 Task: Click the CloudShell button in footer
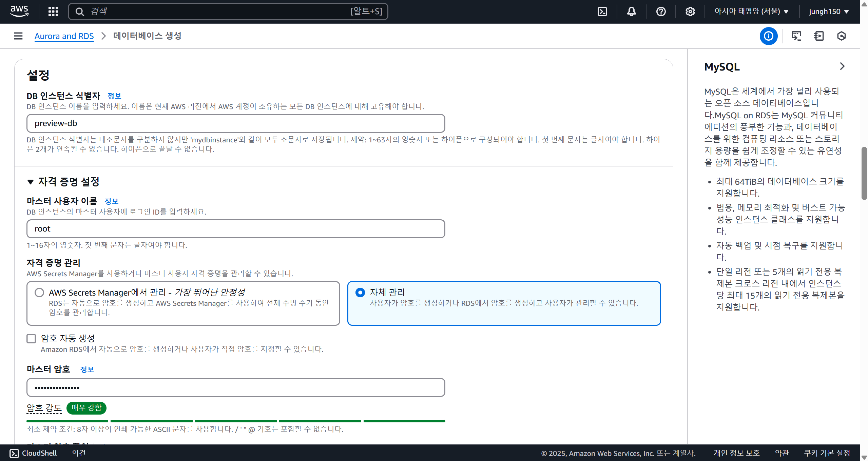[33, 453]
